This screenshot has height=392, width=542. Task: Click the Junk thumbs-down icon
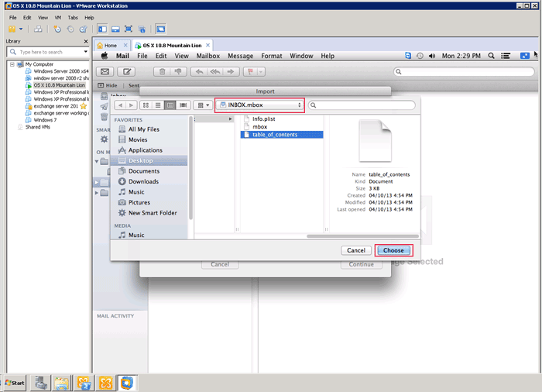178,71
